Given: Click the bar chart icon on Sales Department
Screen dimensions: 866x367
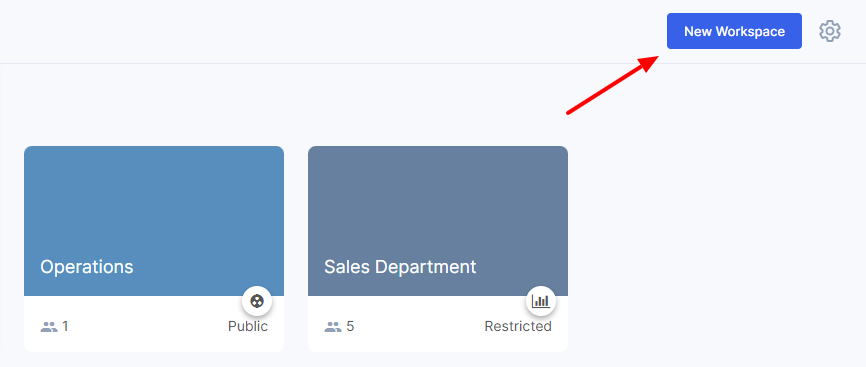Looking at the screenshot, I should (541, 301).
